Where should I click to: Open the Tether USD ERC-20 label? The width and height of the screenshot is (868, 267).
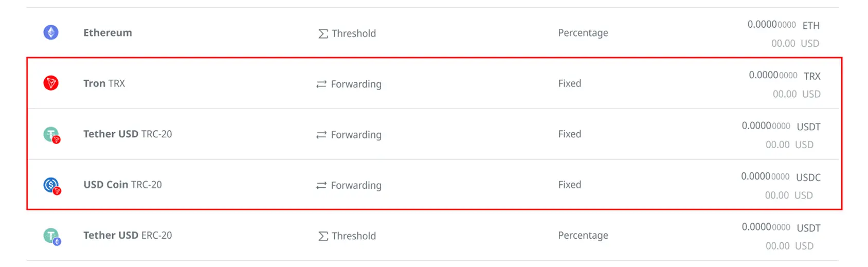point(128,236)
